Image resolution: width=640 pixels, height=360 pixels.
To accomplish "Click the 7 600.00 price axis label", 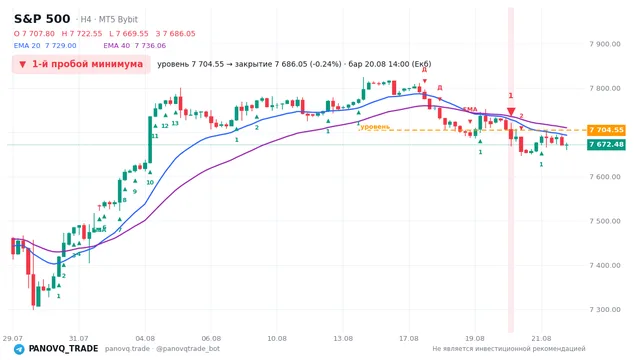I will [x=605, y=177].
